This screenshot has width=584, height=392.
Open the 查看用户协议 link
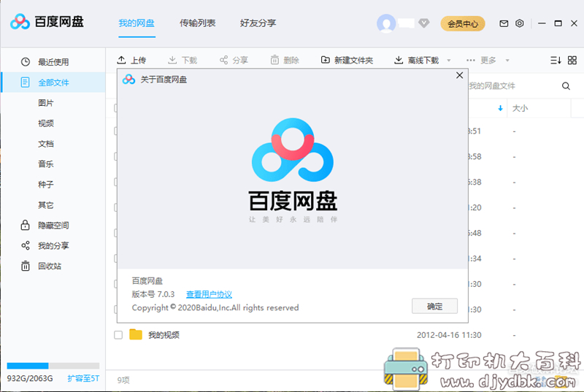(209, 294)
